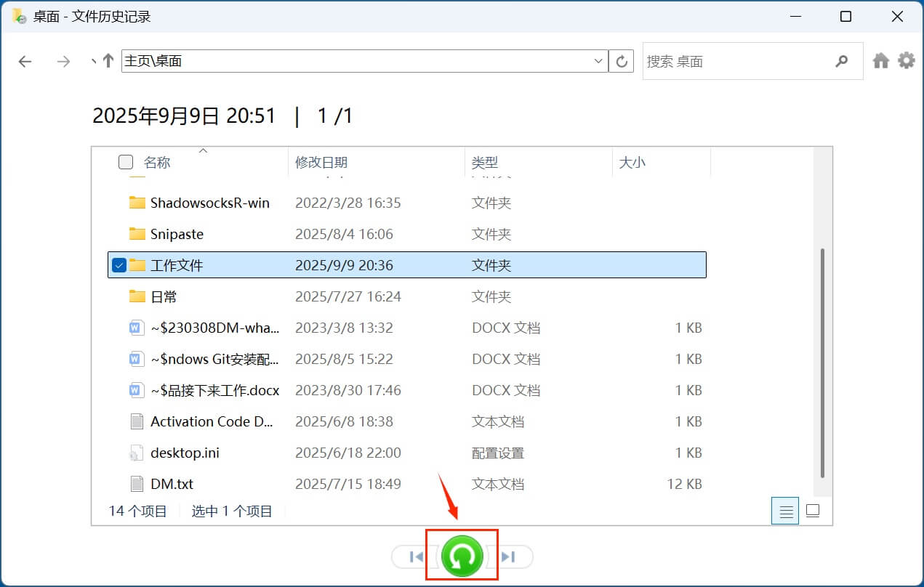This screenshot has width=924, height=587.
Task: Click the refresh button beside address bar
Action: point(622,62)
